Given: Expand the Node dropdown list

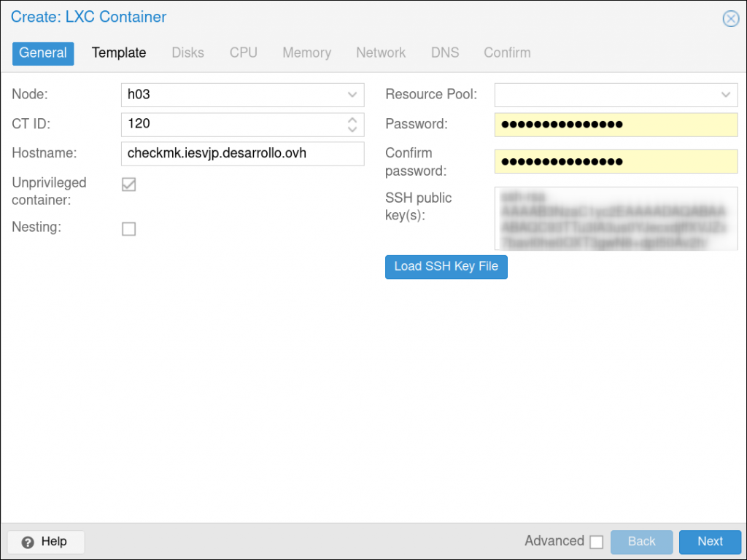Looking at the screenshot, I should pos(352,95).
